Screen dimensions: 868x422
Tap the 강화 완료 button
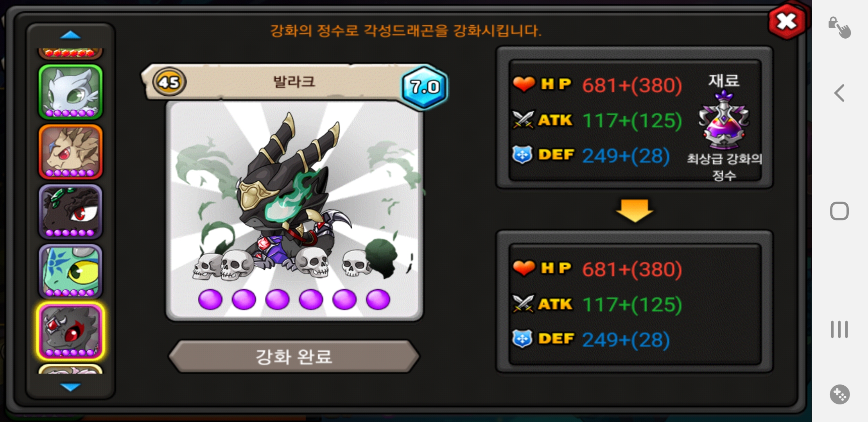[x=294, y=356]
